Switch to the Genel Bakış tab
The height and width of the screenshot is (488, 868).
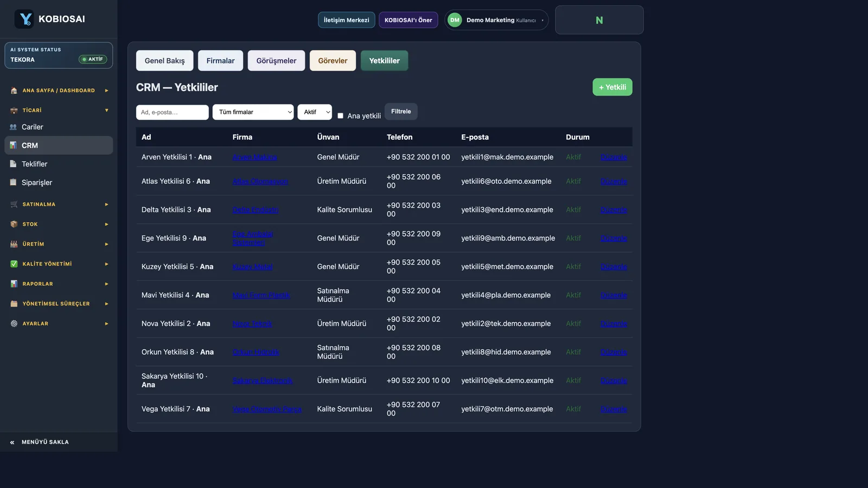coord(164,61)
